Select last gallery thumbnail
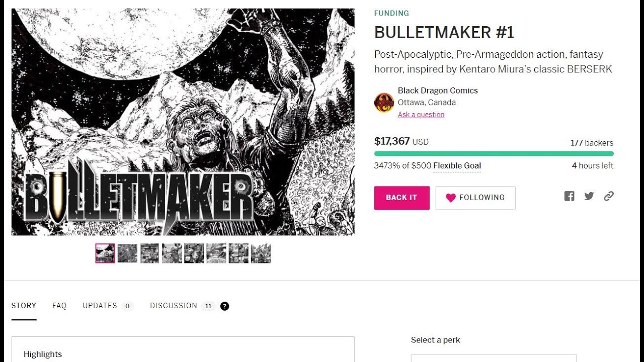 click(x=261, y=253)
